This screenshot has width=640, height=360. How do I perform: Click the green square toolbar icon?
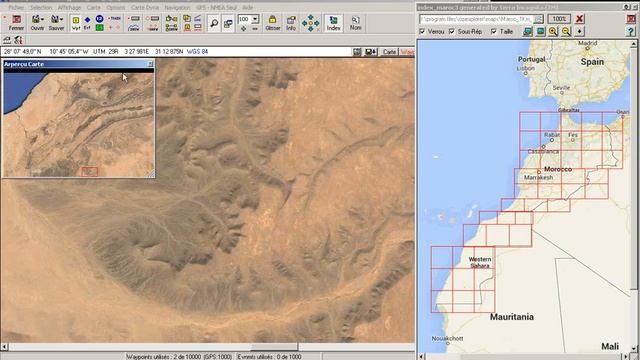[99, 27]
